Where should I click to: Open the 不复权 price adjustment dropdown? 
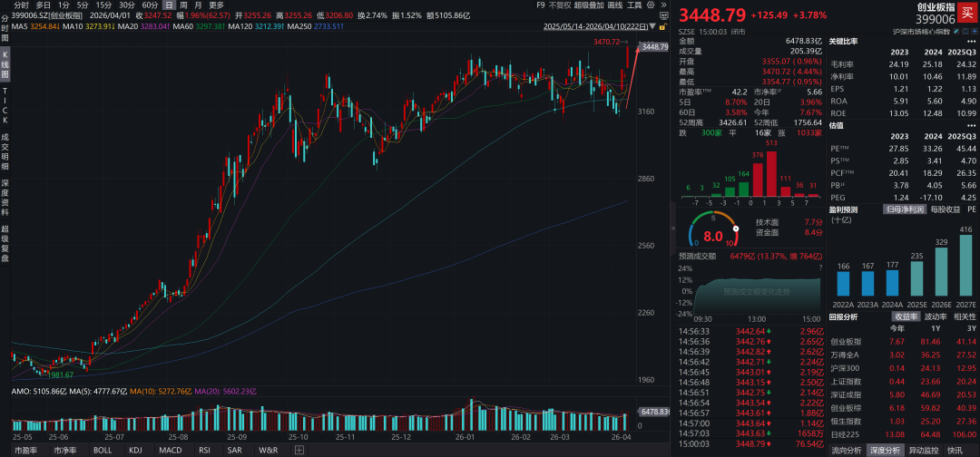point(559,5)
